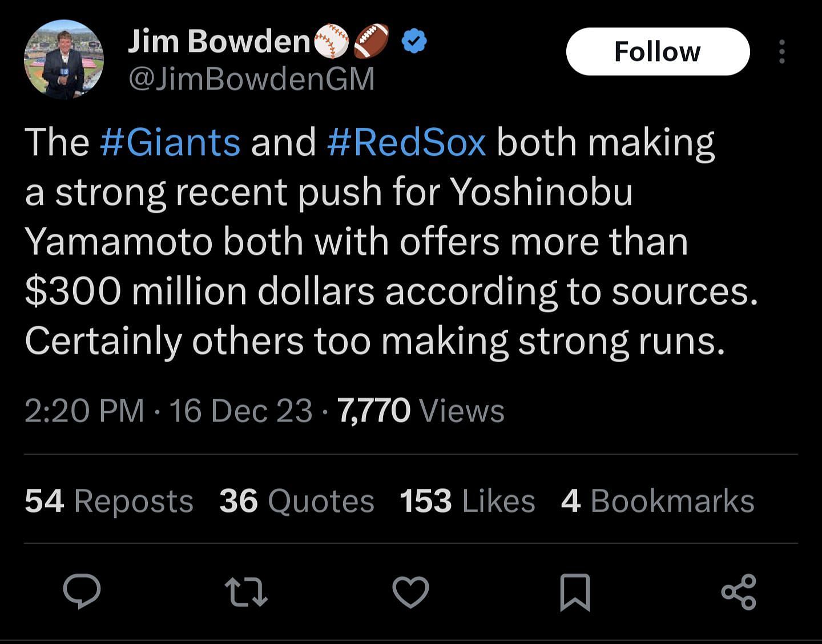Click the Jim Bowden display name
The height and width of the screenshot is (644, 822).
click(x=219, y=41)
